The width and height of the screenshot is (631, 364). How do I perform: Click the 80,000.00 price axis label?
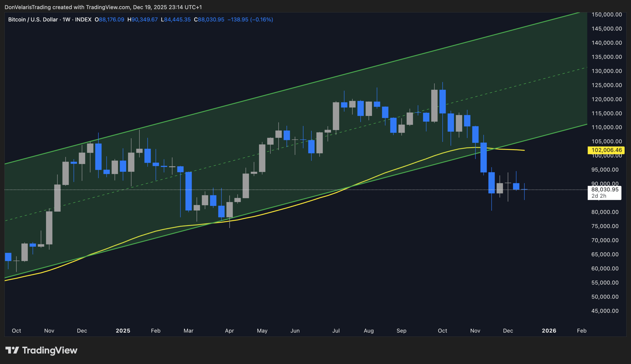pyautogui.click(x=605, y=212)
